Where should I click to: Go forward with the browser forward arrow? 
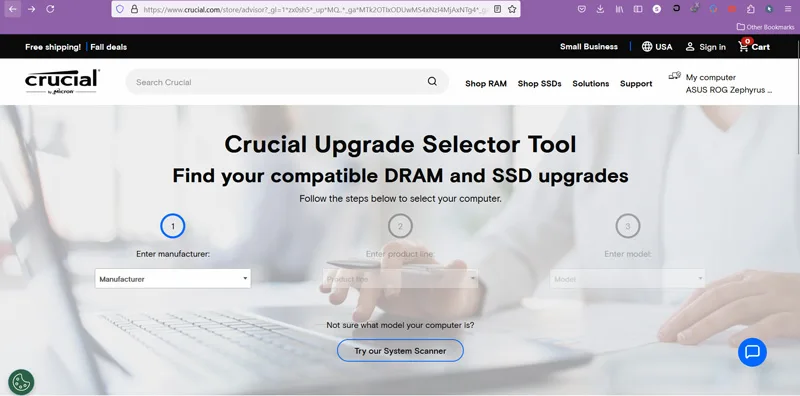click(x=32, y=9)
